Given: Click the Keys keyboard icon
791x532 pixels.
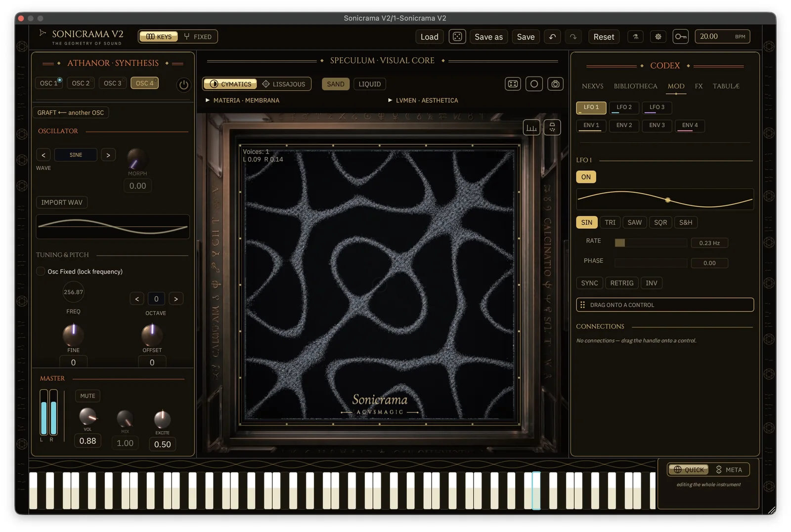Looking at the screenshot, I should tap(150, 37).
